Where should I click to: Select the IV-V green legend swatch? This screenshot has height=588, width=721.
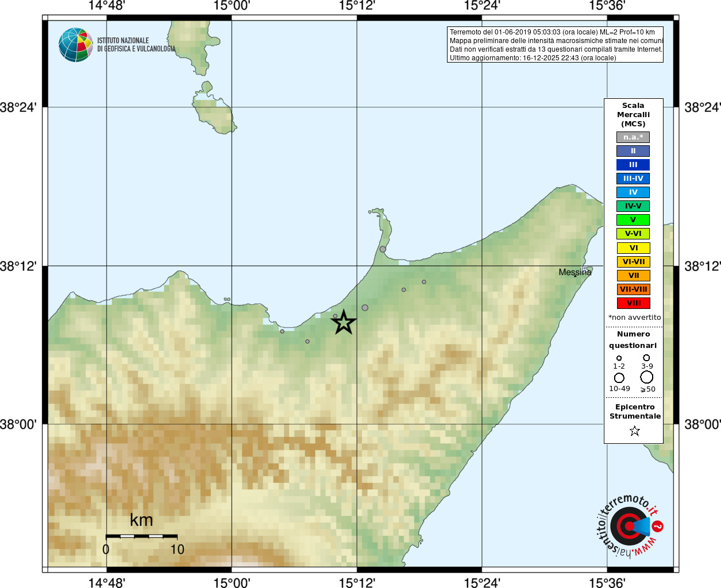tap(633, 206)
